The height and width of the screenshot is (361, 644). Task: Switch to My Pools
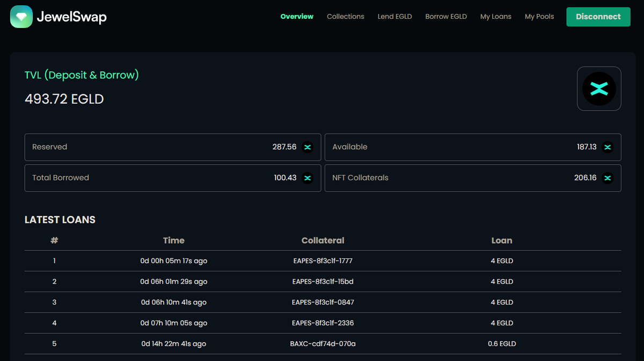[539, 17]
